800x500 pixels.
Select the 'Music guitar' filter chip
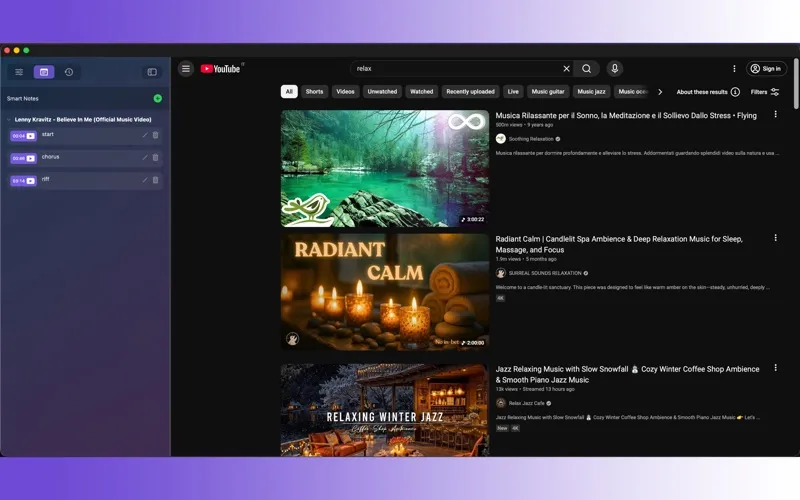548,91
